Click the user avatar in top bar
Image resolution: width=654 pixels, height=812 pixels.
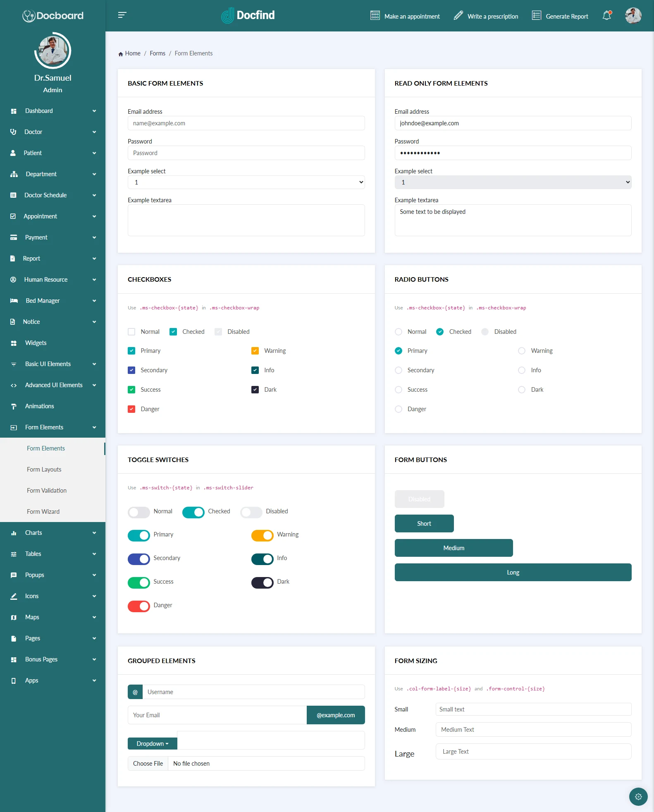pos(633,16)
